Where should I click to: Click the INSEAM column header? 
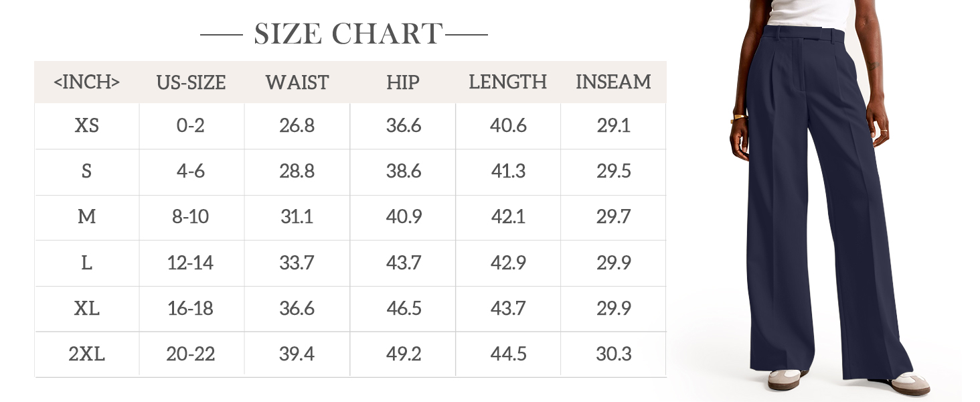(x=613, y=82)
